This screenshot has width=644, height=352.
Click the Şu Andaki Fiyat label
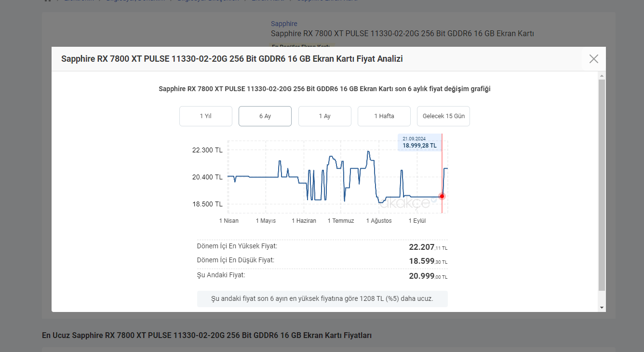tap(221, 275)
